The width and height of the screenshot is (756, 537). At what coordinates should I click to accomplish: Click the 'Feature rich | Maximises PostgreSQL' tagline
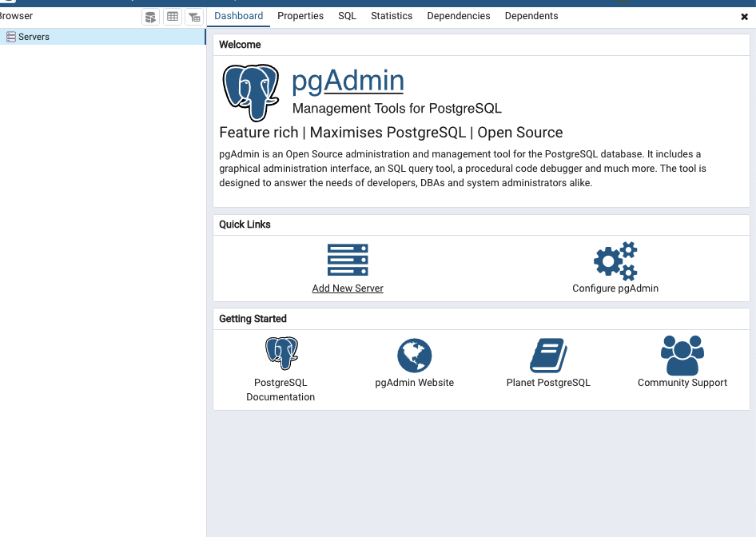click(391, 133)
